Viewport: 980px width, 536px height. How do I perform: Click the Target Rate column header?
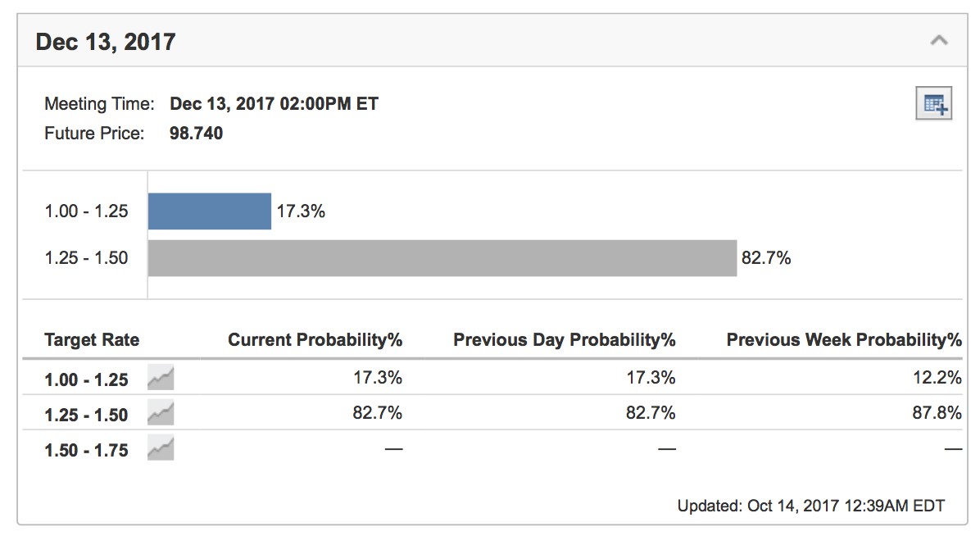click(92, 340)
